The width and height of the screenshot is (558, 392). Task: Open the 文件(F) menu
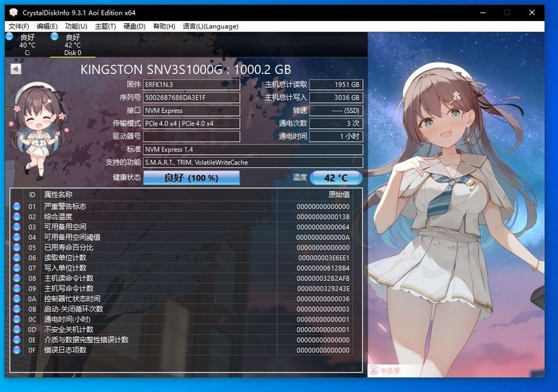coord(19,27)
